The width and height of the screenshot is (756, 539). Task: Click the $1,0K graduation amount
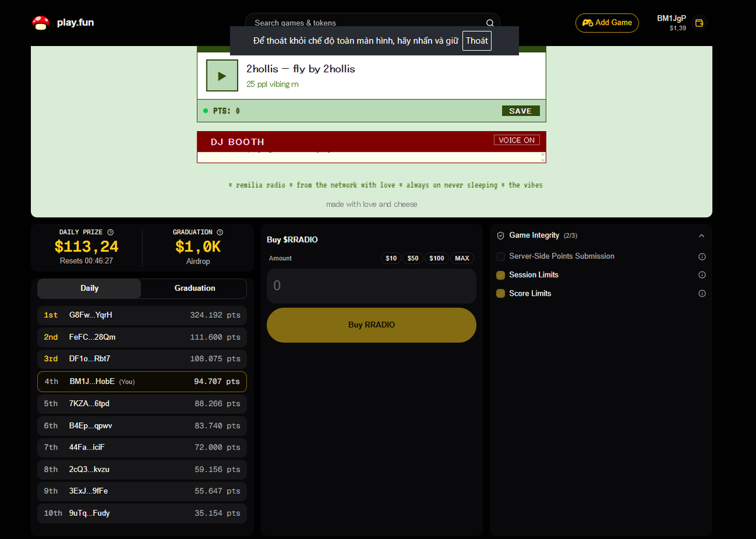coord(198,246)
